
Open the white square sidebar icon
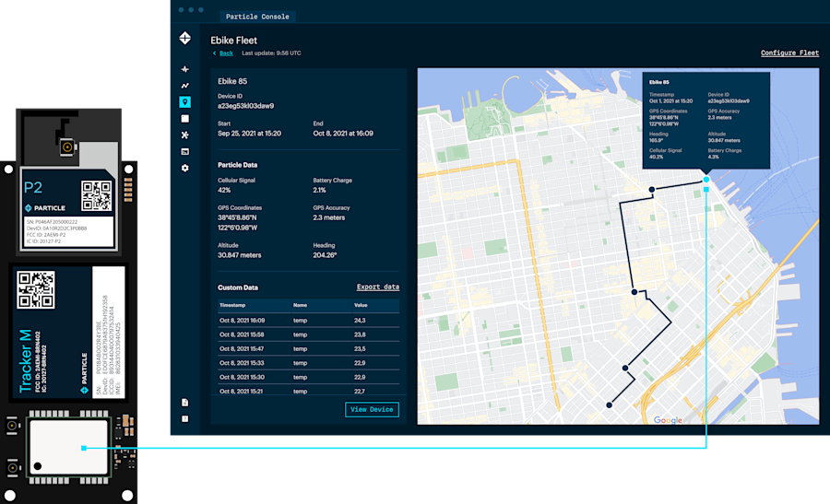184,119
